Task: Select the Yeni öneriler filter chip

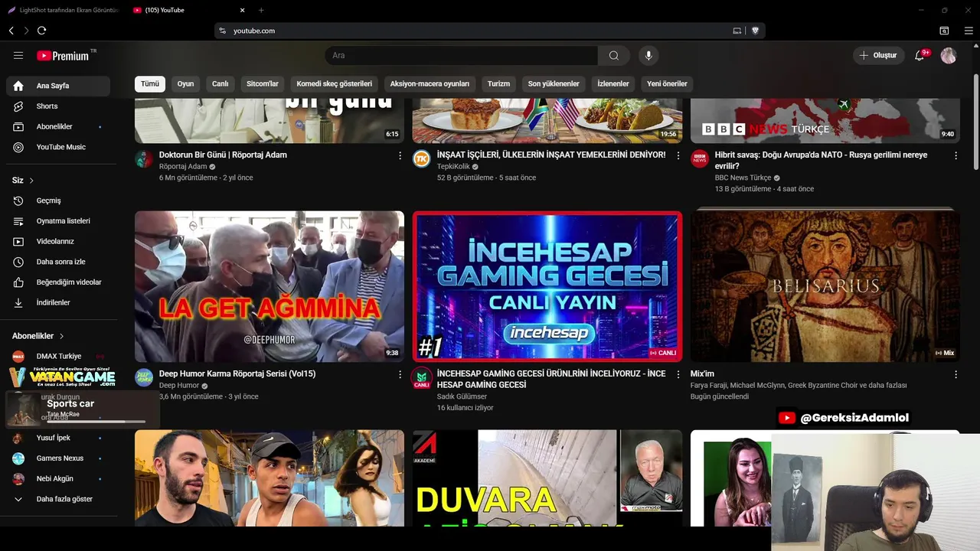Action: pos(667,84)
